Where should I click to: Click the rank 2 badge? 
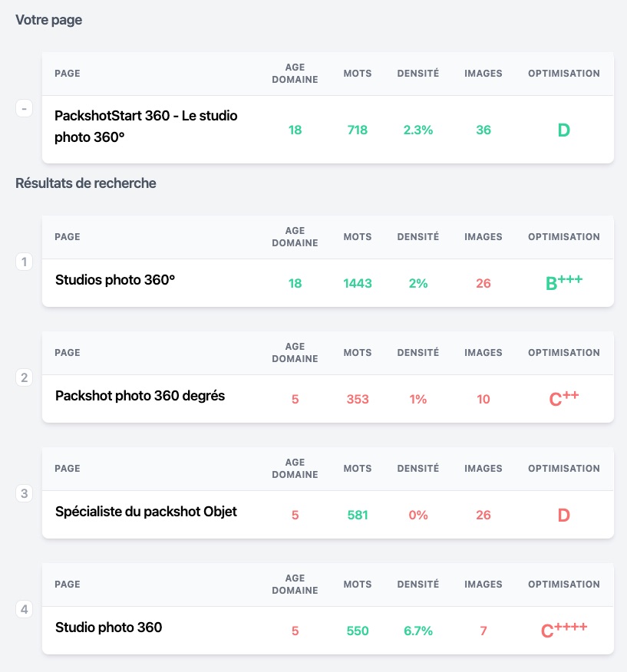pos(25,377)
